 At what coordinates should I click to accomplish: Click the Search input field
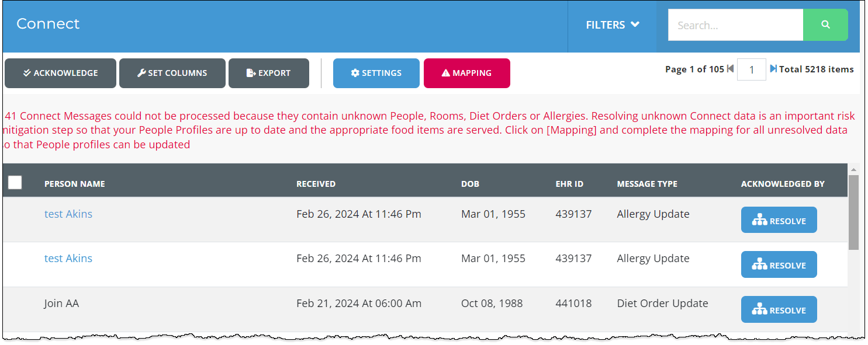pyautogui.click(x=735, y=25)
